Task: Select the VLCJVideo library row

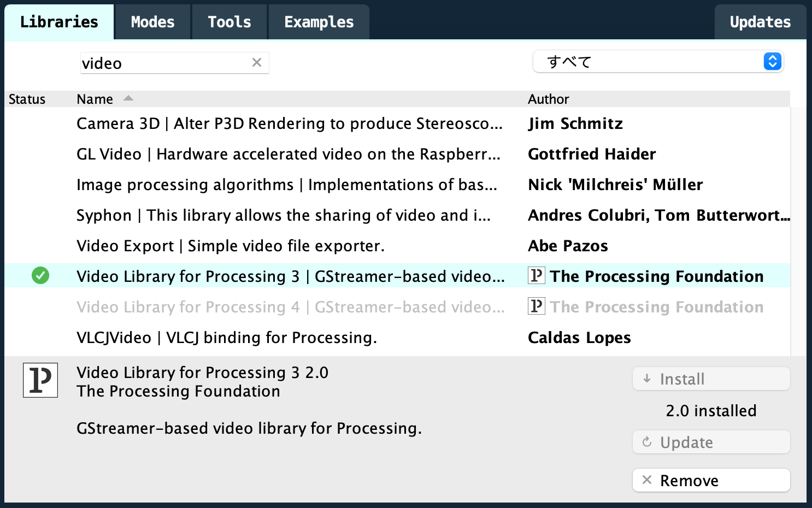Action: (x=227, y=338)
